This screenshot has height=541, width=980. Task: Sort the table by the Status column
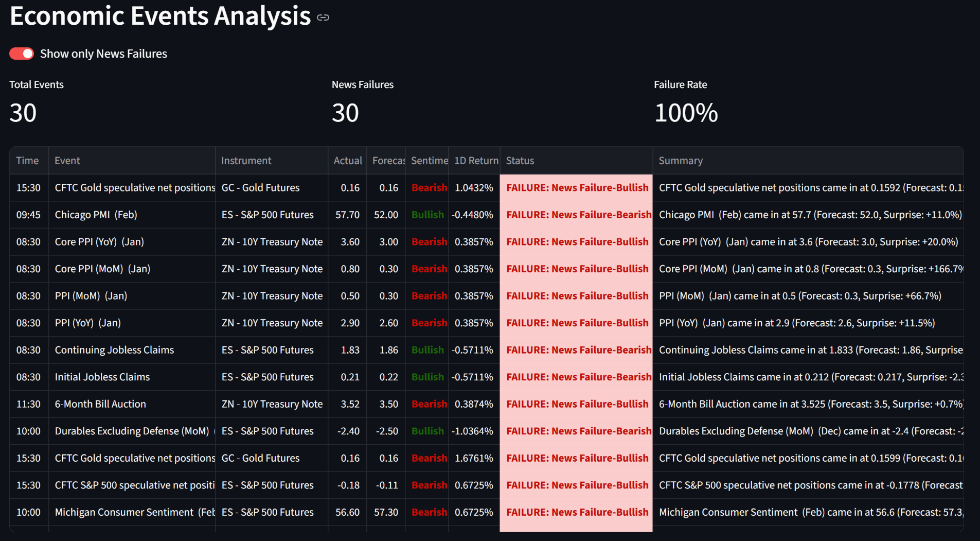[x=520, y=160]
